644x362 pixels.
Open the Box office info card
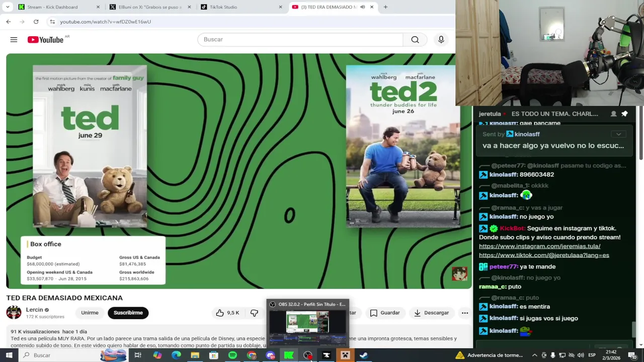tap(93, 261)
